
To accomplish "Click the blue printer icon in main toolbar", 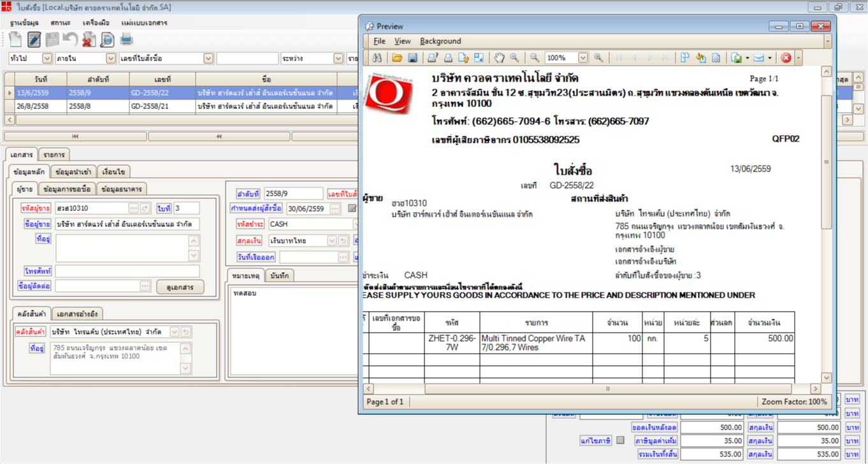I will (x=127, y=39).
